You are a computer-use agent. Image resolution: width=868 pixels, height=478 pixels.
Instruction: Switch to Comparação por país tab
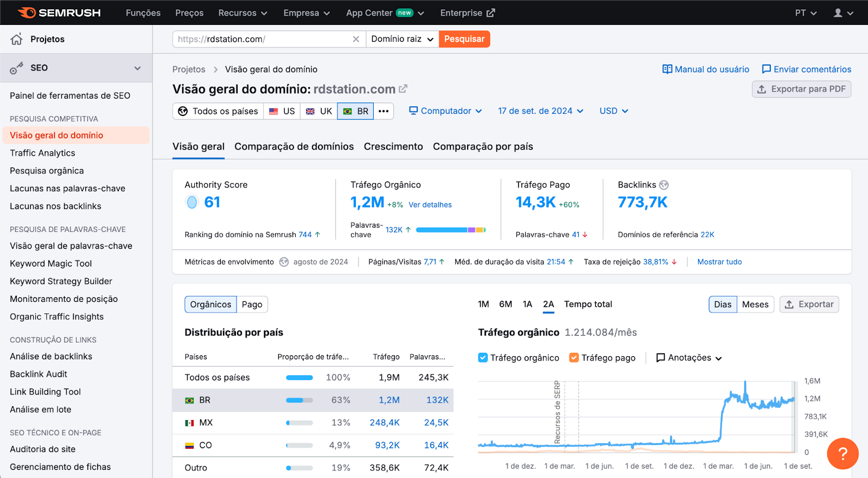483,146
